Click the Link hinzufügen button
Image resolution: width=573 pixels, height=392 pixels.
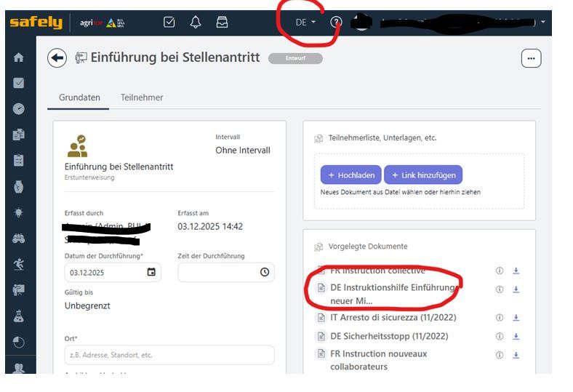click(423, 175)
